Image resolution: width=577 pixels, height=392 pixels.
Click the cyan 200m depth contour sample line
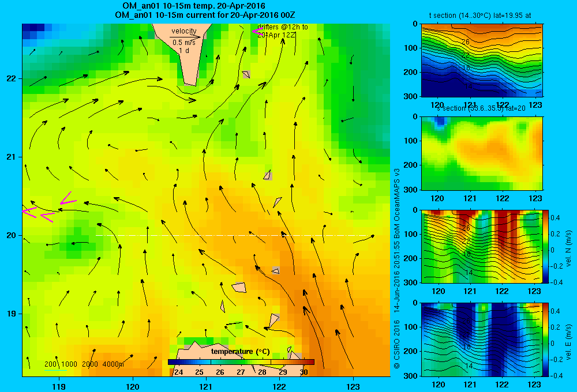[55, 370]
